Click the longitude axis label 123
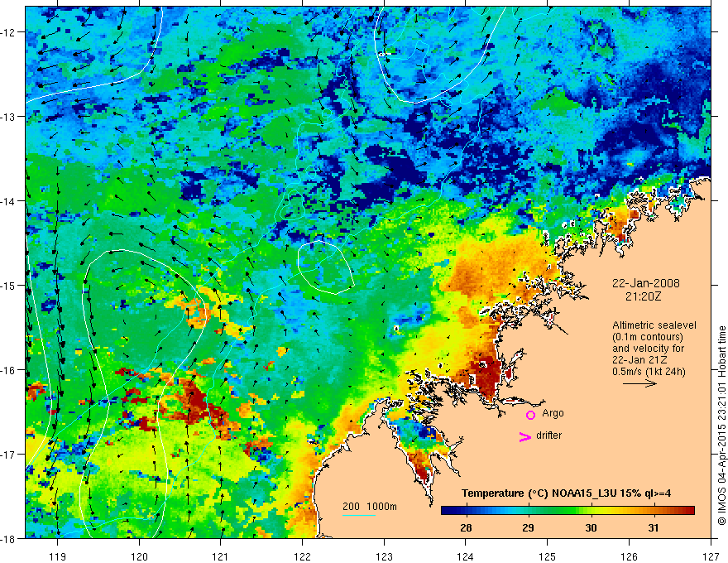 (x=384, y=556)
